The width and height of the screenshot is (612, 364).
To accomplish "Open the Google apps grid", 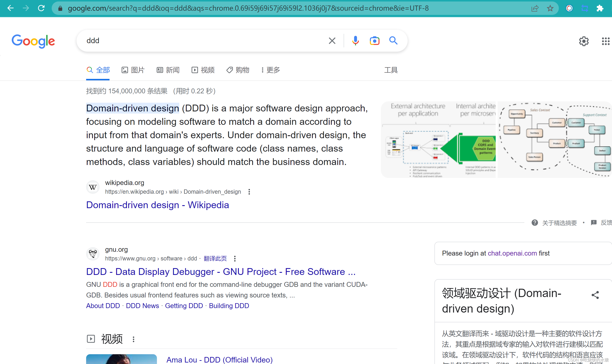I will coord(605,41).
